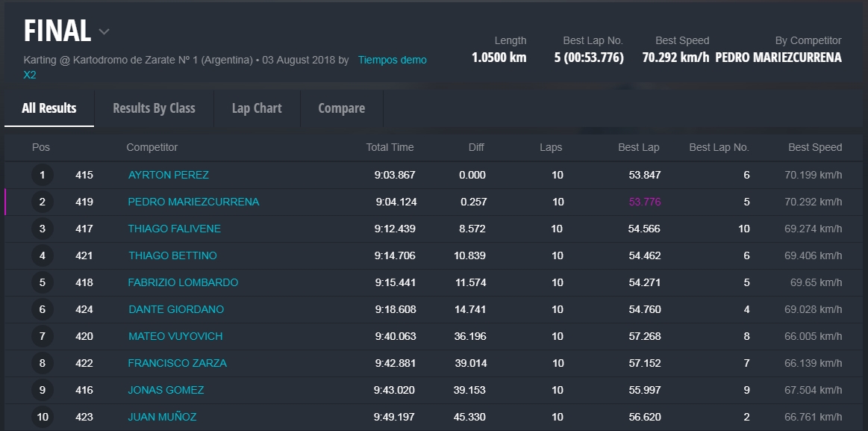Select THIAGO FALIVENE competitor link

click(x=174, y=229)
